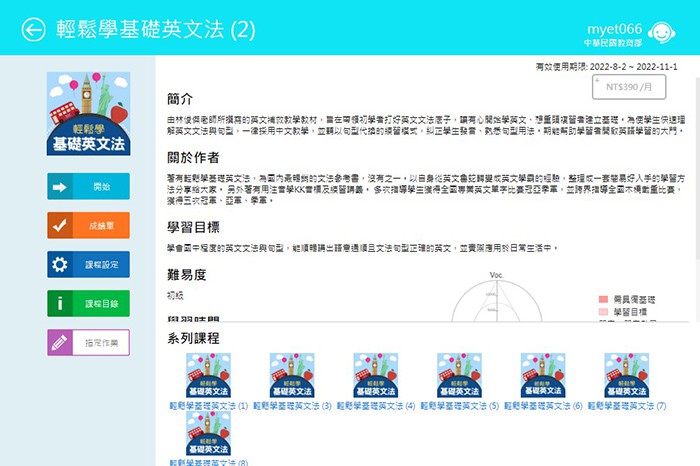Open the 輕鬆學基礎英文法 (8) course thumbnail
The image size is (700, 466).
click(209, 434)
